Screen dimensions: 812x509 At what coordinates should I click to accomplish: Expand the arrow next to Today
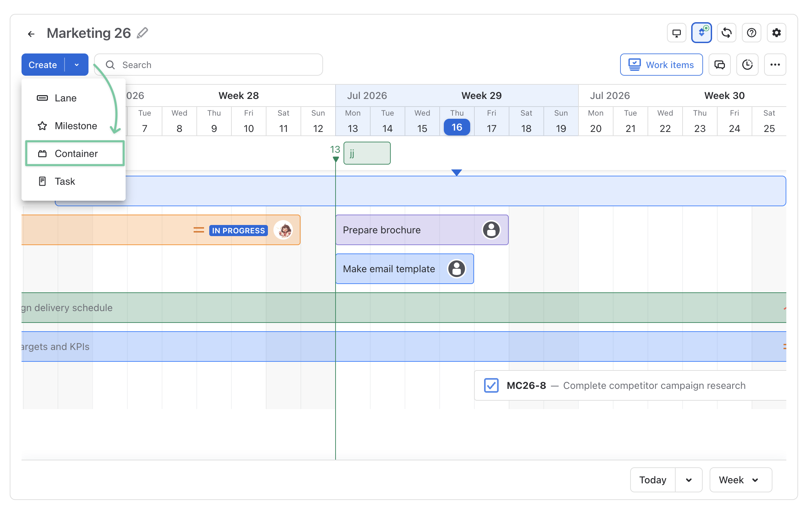(x=689, y=480)
